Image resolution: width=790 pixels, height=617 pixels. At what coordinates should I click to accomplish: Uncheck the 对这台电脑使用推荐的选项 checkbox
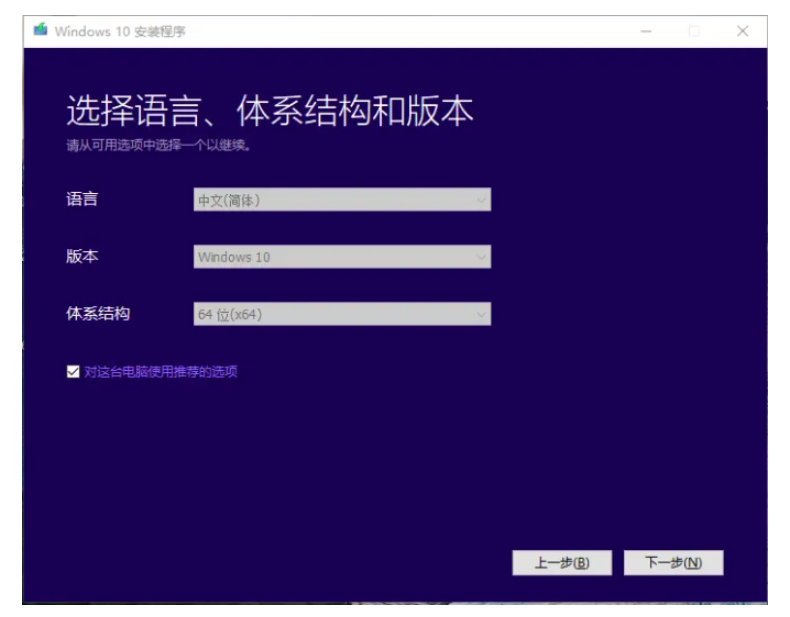pos(73,372)
